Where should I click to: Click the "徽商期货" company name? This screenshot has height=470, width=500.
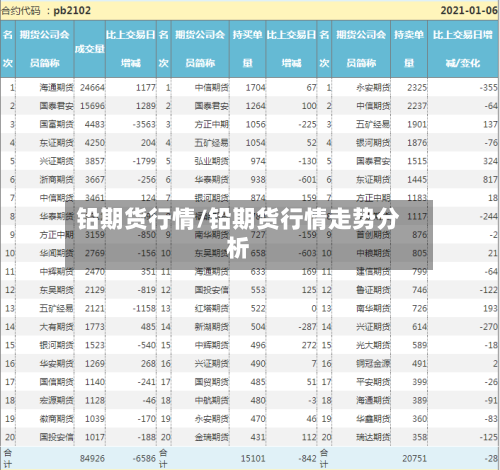[x=56, y=419]
